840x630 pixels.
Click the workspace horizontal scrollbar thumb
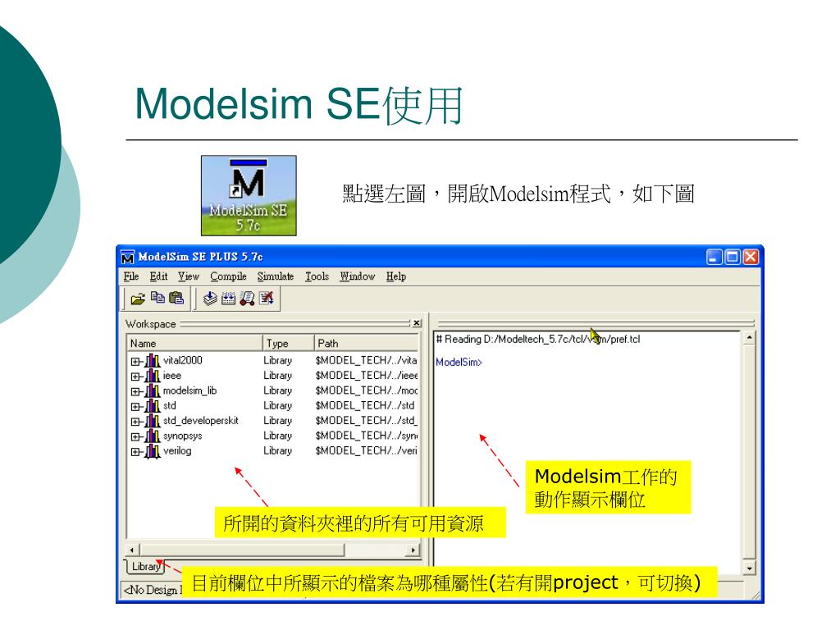coord(242,550)
